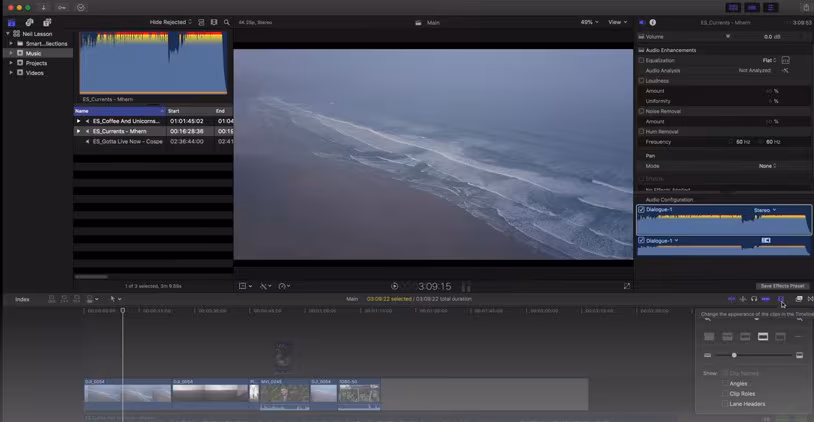Image resolution: width=814 pixels, height=422 pixels.
Task: Select the highlighted filmstrip clip appearance option
Action: pos(763,337)
